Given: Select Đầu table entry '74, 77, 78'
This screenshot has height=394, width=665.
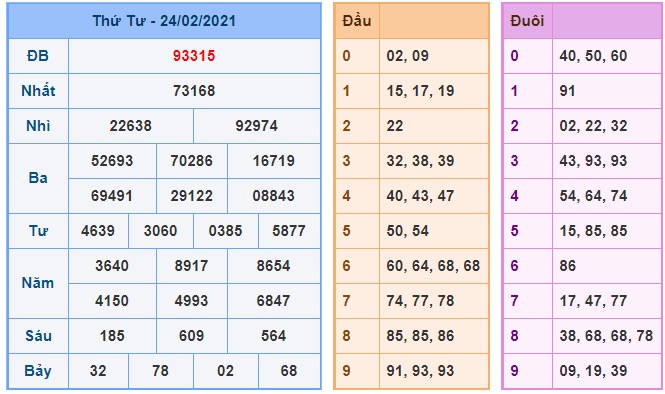Looking at the screenshot, I should 420,301.
